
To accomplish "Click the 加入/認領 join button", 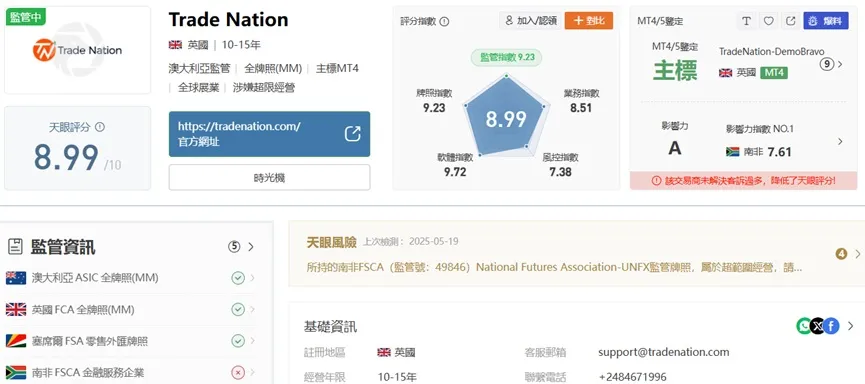I will (531, 21).
